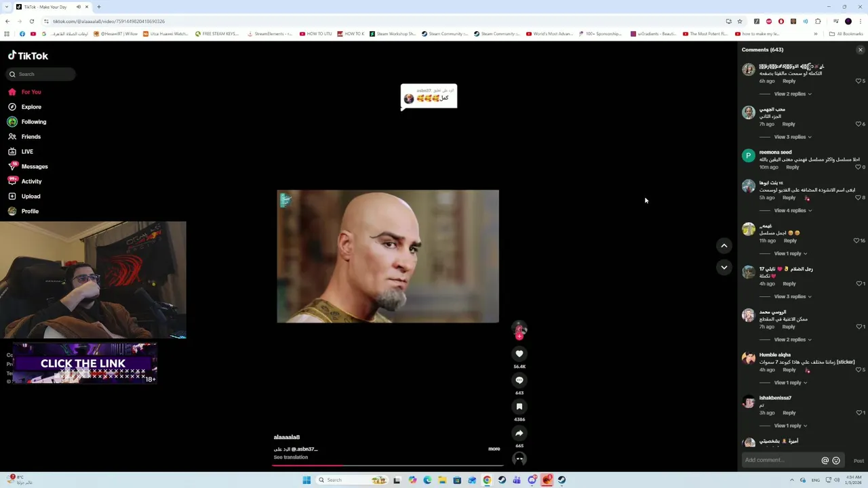This screenshot has width=868, height=488.
Task: Open the Upload page
Action: point(31,197)
